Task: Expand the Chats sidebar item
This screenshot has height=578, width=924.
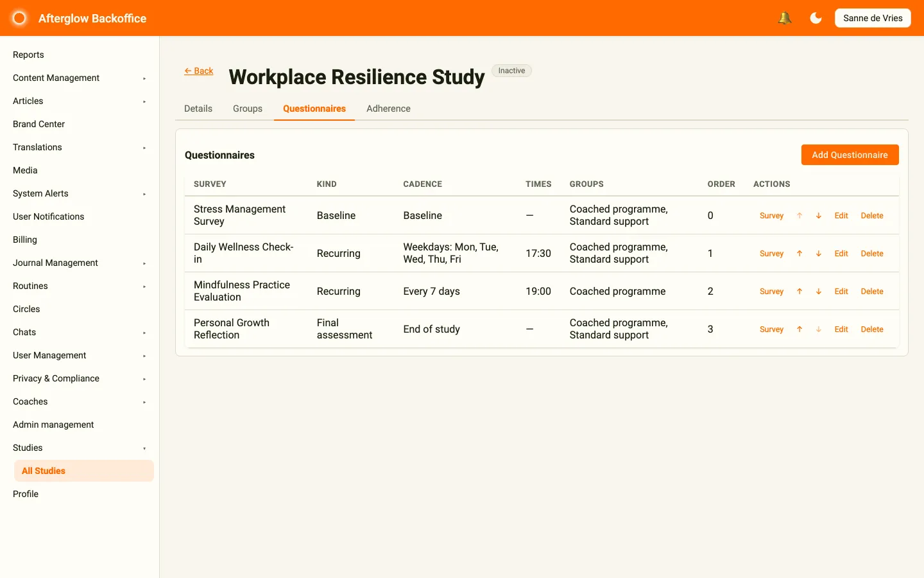Action: [x=80, y=332]
